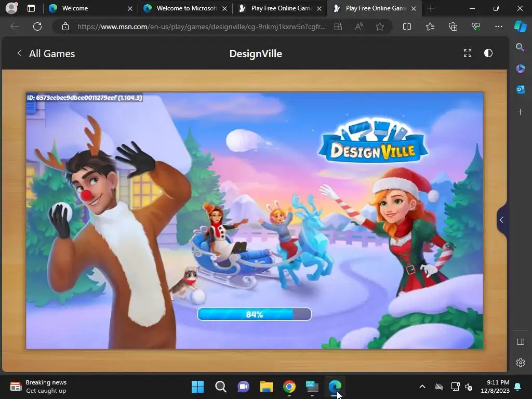Open sidebar settings gear icon
Viewport: 532px width, 399px height.
(520, 363)
